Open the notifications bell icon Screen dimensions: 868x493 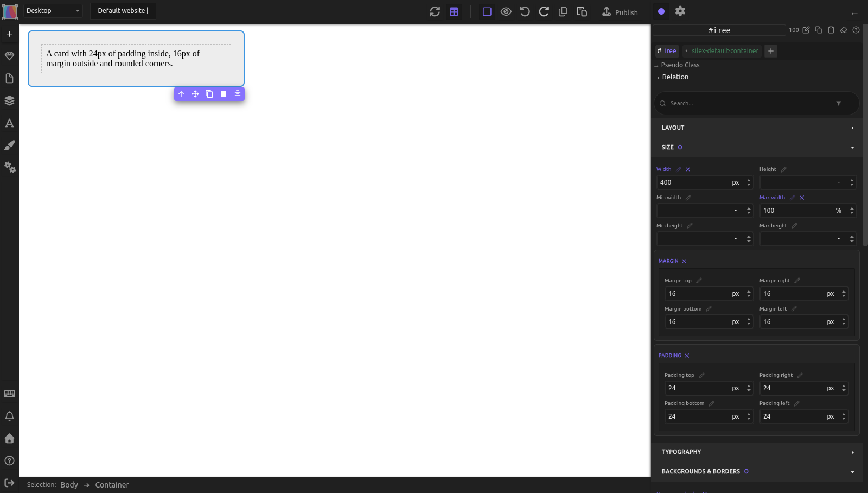[x=9, y=416]
